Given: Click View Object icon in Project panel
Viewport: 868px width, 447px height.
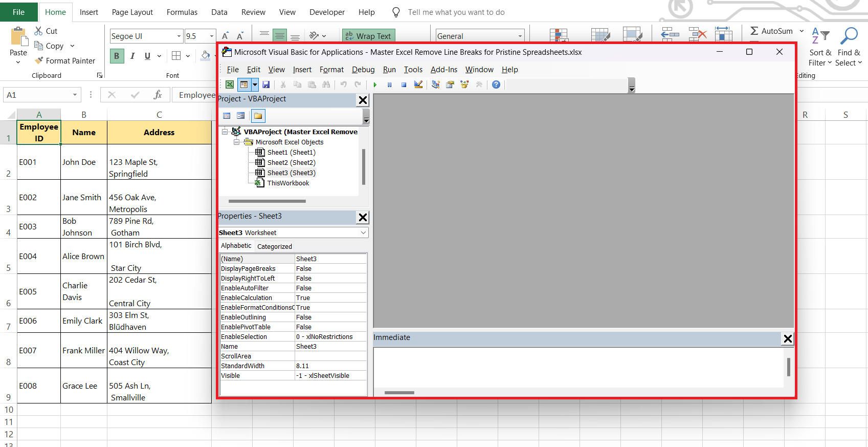Looking at the screenshot, I should tap(240, 116).
